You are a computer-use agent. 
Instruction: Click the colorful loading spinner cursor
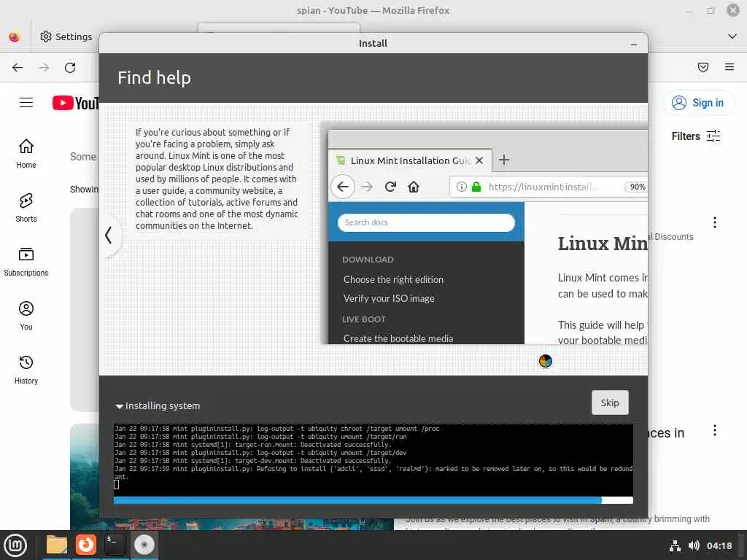point(546,361)
